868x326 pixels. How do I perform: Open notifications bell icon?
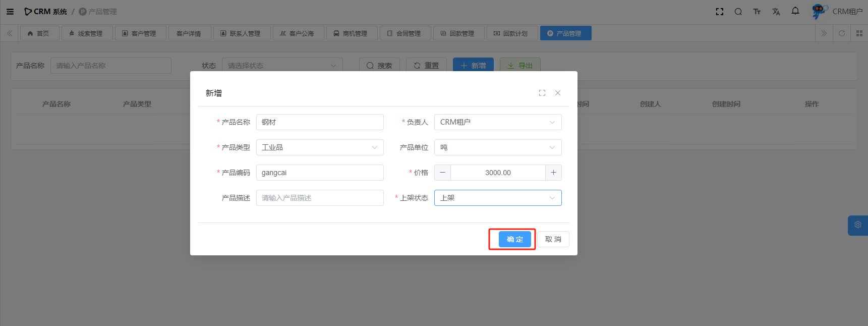point(795,11)
